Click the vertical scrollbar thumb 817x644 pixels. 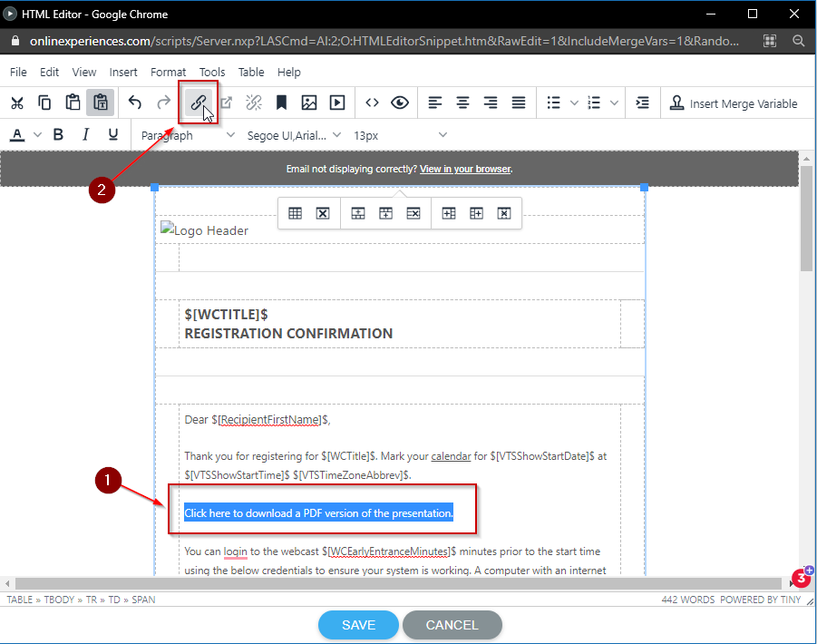coord(807,219)
